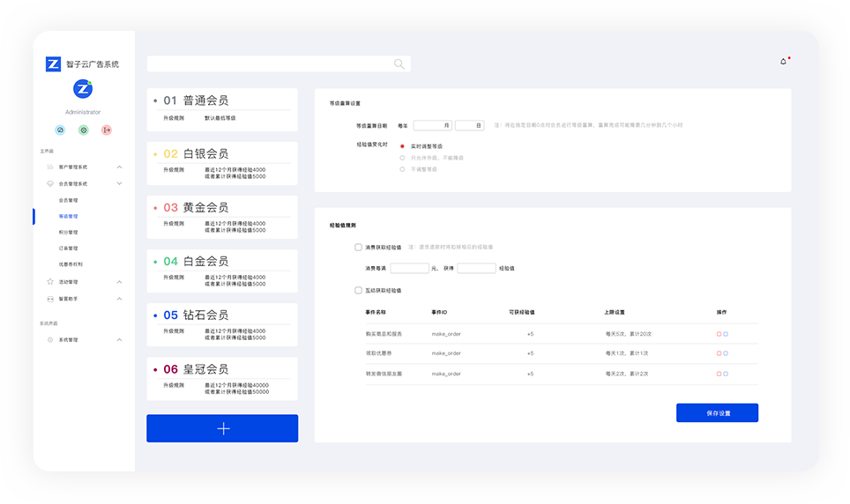Expand the 客户管理系统 menu chevron
The image size is (850, 504).
pos(119,167)
